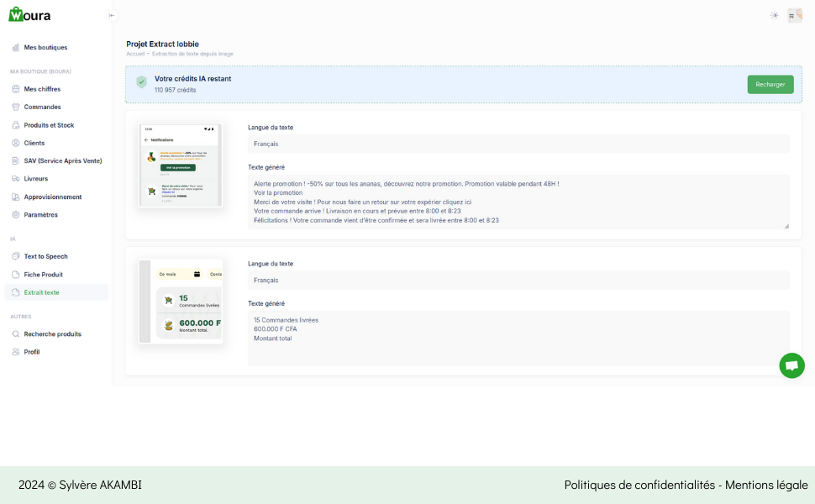Open SAV (Service Après Vente) section
815x504 pixels.
point(63,160)
